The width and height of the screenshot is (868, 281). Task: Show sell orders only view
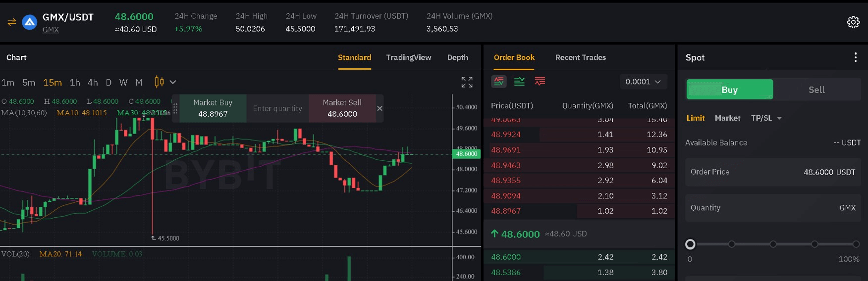[x=540, y=82]
